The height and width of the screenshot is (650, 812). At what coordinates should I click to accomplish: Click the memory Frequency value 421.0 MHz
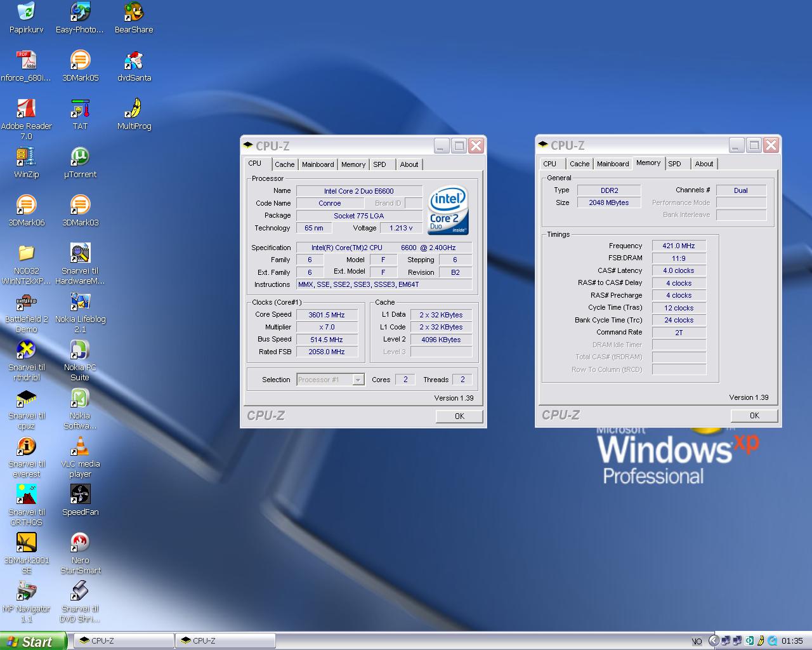(x=679, y=246)
